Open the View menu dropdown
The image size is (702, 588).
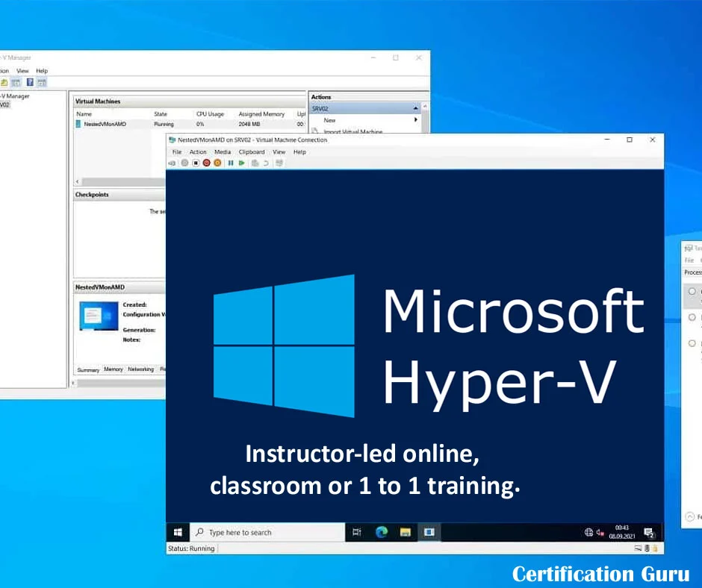[279, 151]
